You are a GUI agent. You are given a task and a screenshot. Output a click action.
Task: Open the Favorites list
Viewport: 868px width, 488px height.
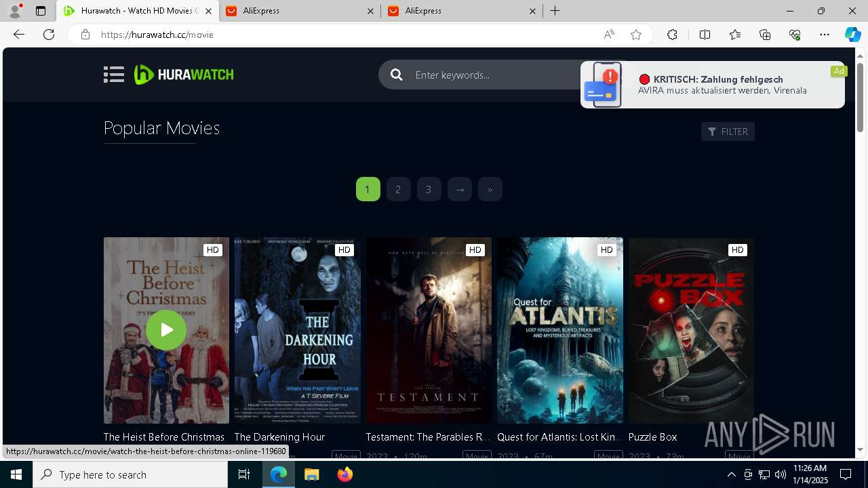click(x=735, y=35)
